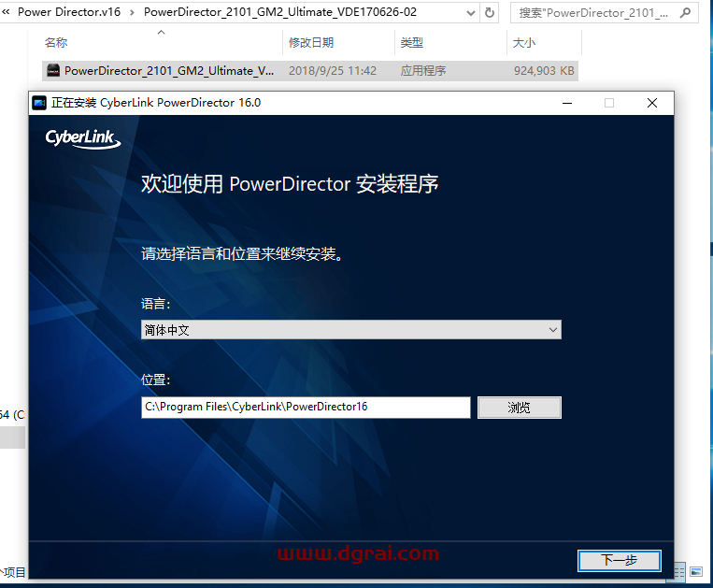Screen dimensions: 713x588
Task: Click the 2018/9/25 11:42 date cell
Action: (333, 71)
